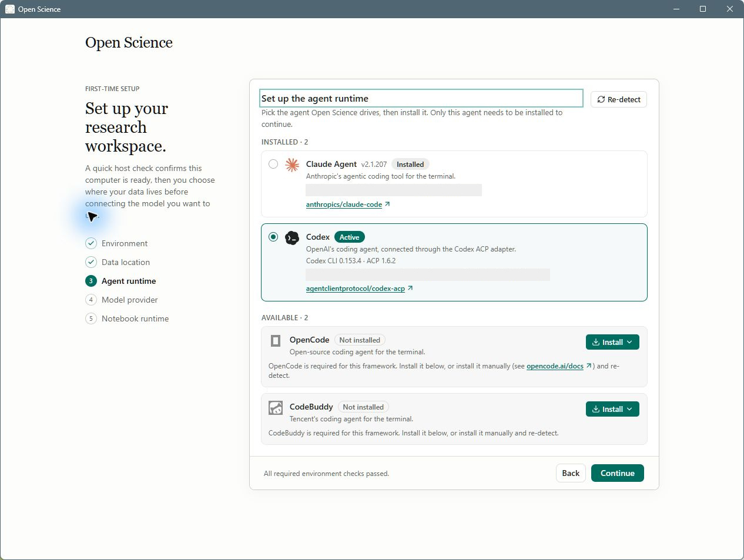Select the Claude Agent radio button
The image size is (744, 560).
(x=273, y=164)
